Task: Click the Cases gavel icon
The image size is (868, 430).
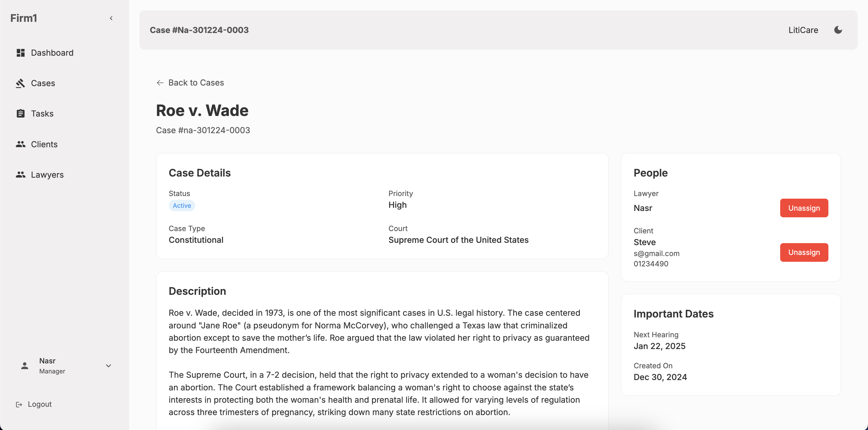Action: coord(21,83)
